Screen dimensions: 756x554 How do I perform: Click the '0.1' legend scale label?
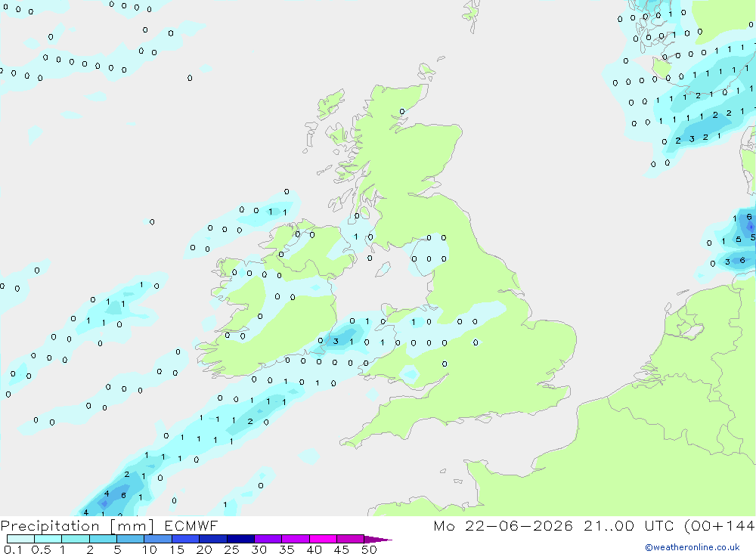[x=13, y=549]
